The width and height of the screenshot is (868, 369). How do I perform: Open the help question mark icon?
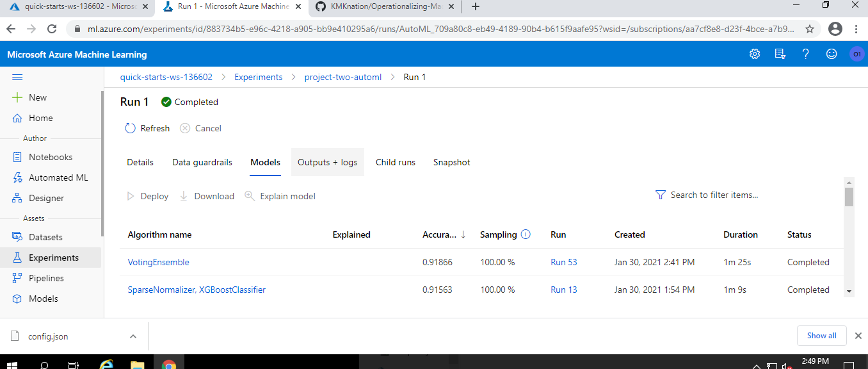806,54
